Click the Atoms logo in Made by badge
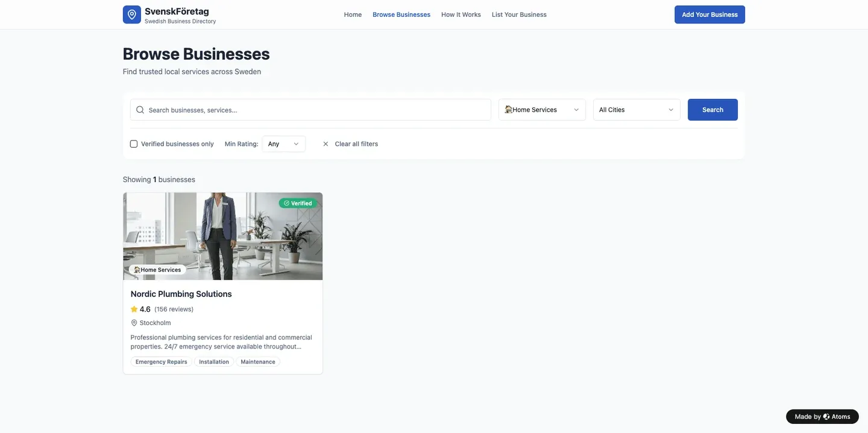Image resolution: width=868 pixels, height=433 pixels. point(826,417)
